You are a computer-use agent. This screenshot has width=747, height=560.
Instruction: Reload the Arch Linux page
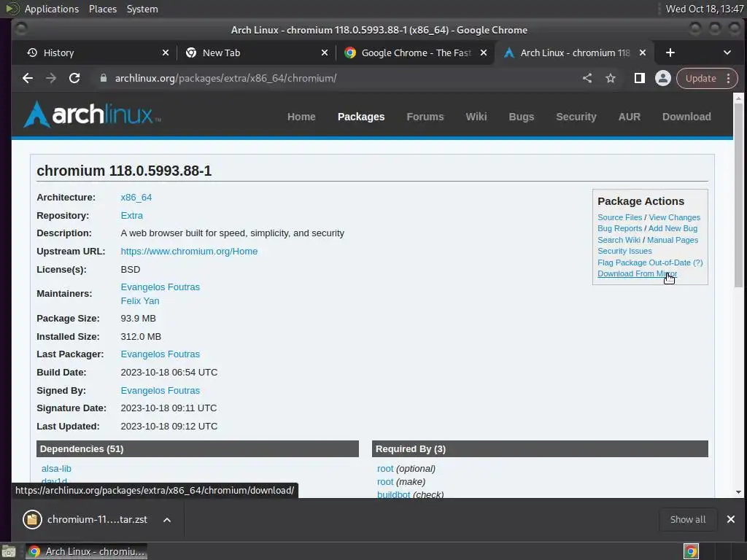click(74, 78)
